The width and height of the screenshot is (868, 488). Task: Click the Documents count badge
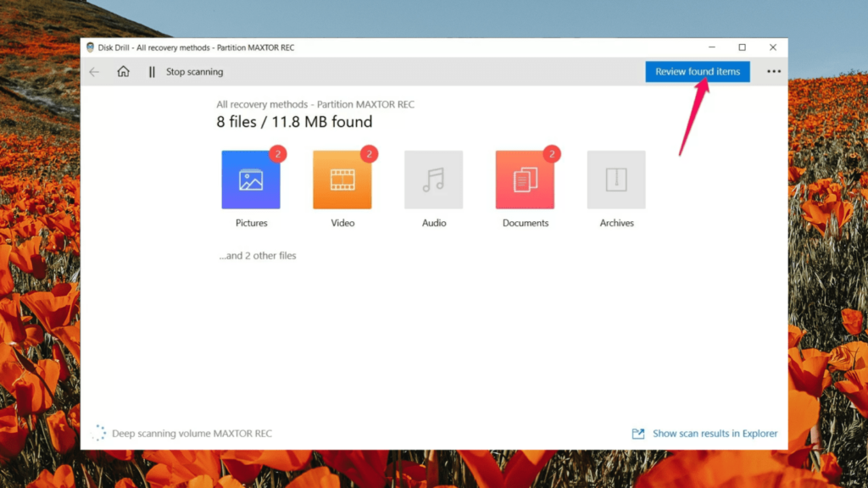[x=551, y=154]
